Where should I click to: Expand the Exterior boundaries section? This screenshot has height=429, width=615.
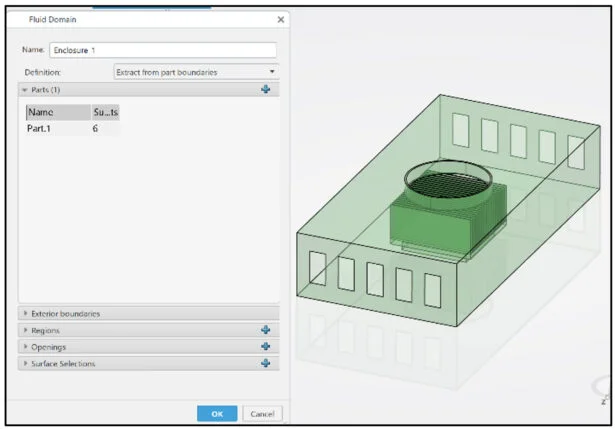pyautogui.click(x=66, y=313)
